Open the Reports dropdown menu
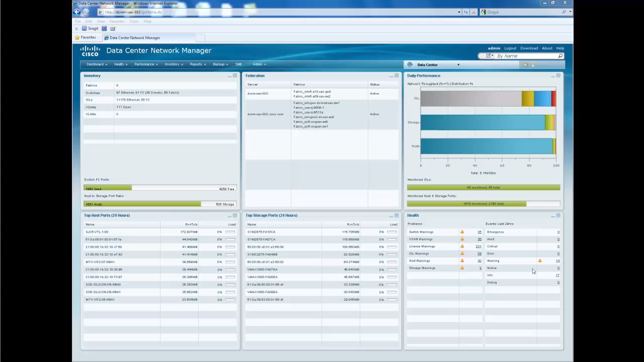The height and width of the screenshot is (362, 644). pos(198,64)
